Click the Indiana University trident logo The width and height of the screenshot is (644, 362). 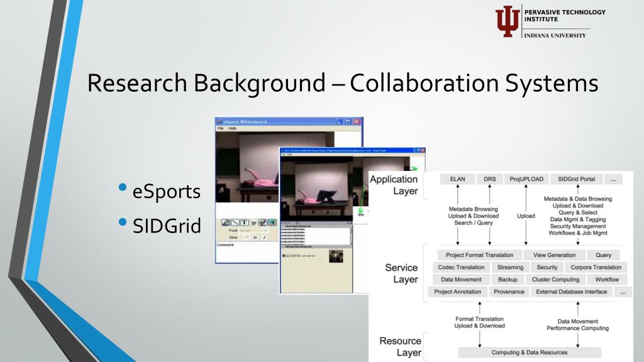508,21
